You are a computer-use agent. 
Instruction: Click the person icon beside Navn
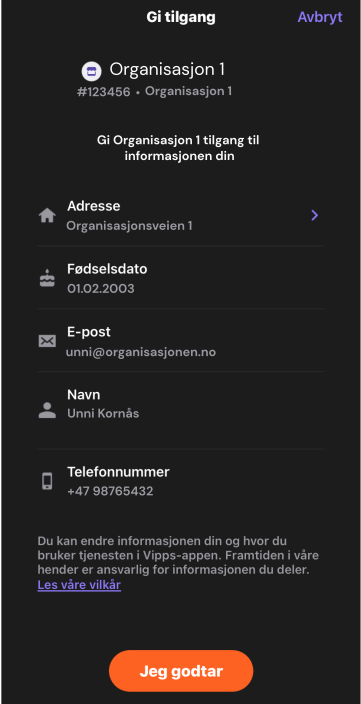pyautogui.click(x=47, y=410)
